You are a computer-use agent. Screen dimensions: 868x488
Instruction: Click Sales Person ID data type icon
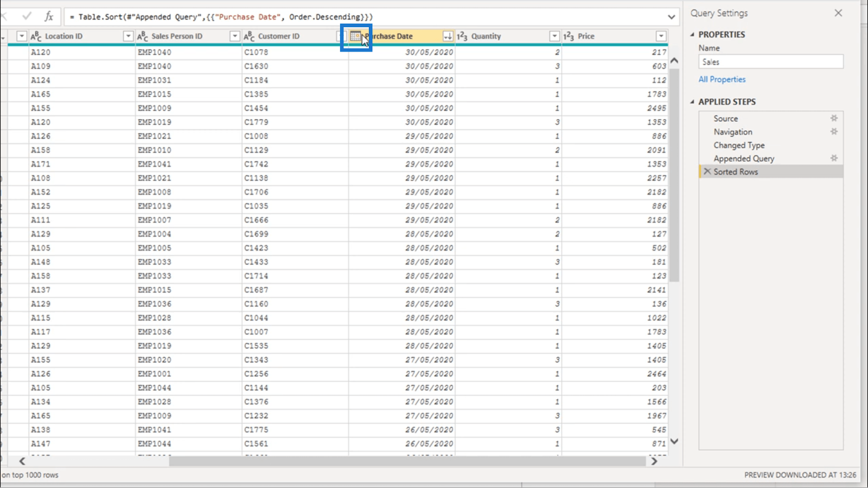point(142,36)
